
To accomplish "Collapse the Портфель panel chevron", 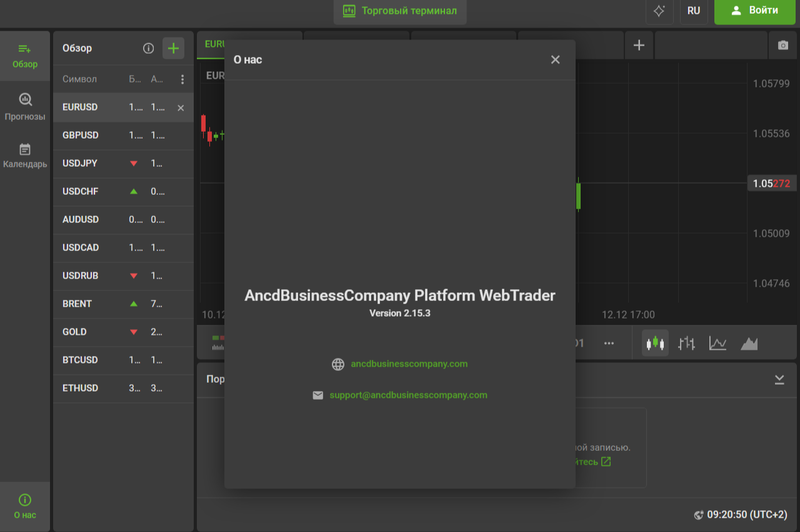I will click(779, 379).
